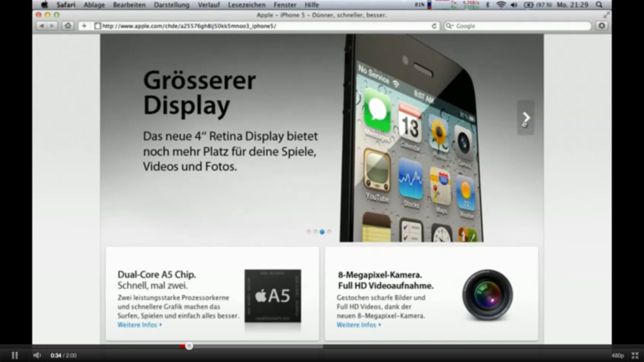Click the 0:34 / 2:00 time display
The image size is (644, 362).
[64, 355]
